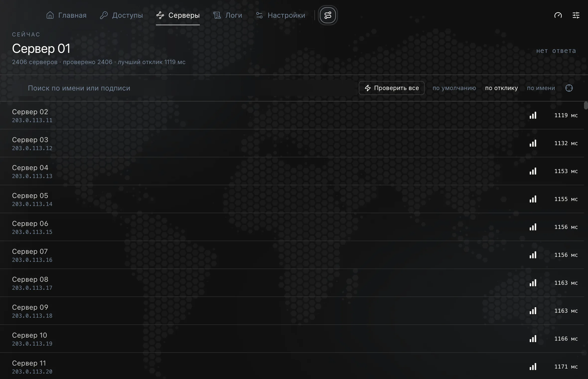Click signal bars icon for Сервер 04
Viewport: 588px width, 379px height.
point(533,171)
